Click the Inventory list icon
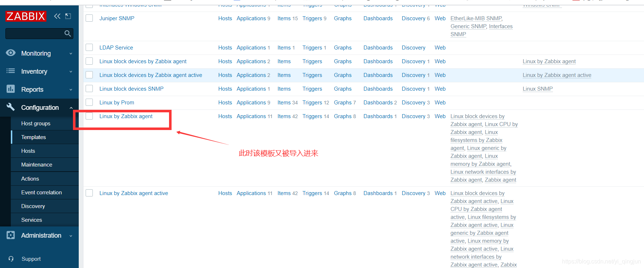This screenshot has height=268, width=644. (x=11, y=71)
